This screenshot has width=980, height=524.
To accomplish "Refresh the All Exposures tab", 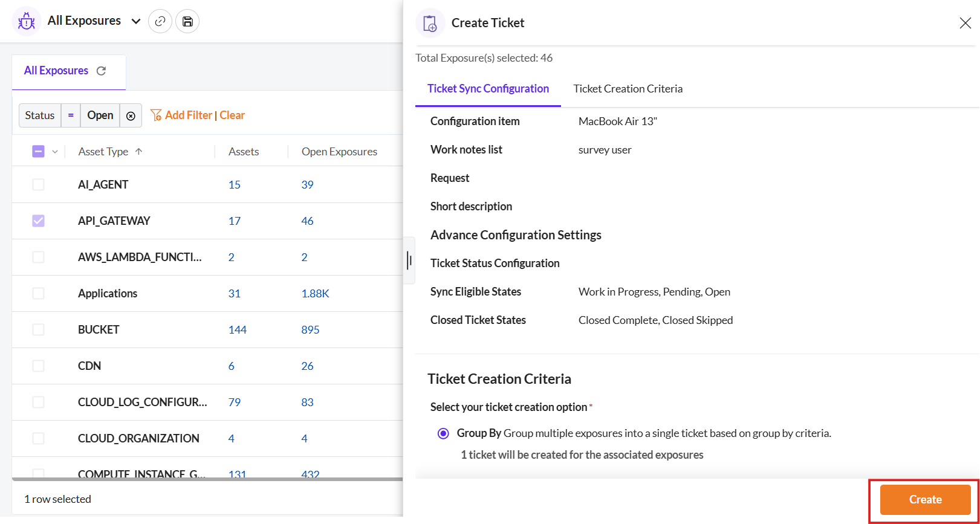I will [102, 71].
